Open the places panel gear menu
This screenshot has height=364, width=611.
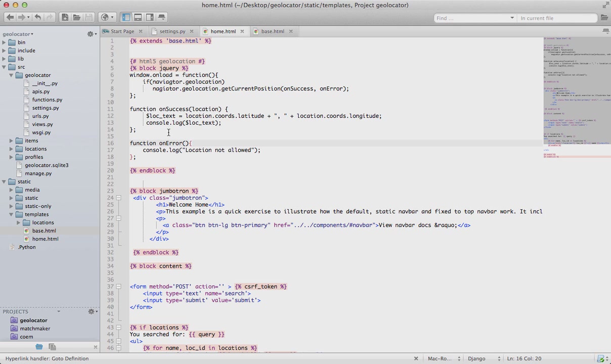92,34
